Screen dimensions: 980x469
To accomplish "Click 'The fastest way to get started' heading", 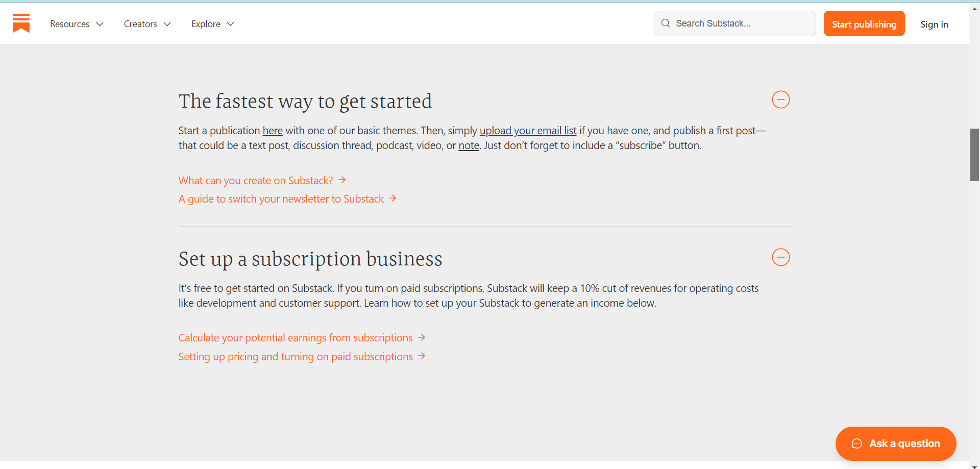I will coord(305,102).
